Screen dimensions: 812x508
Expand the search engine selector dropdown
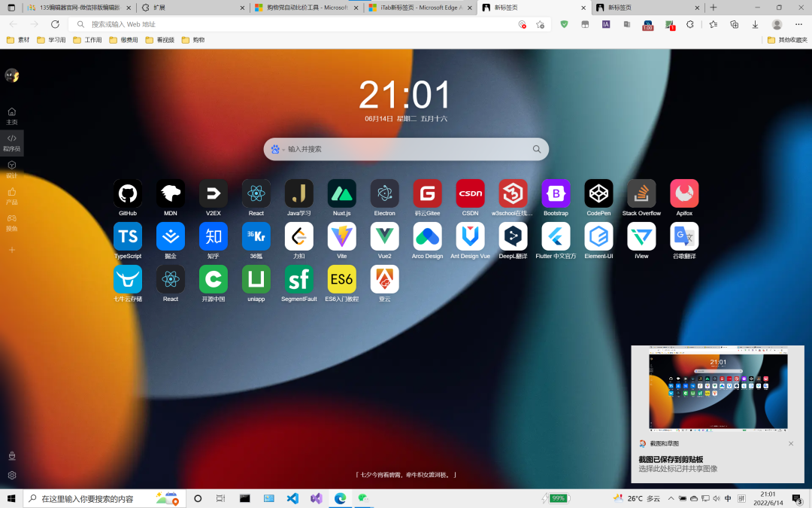tap(278, 149)
